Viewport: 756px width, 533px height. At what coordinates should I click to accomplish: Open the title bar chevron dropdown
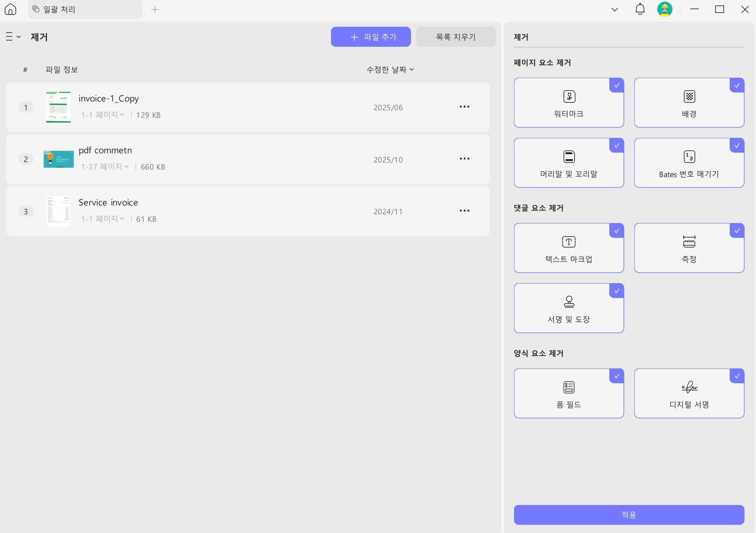coord(614,9)
